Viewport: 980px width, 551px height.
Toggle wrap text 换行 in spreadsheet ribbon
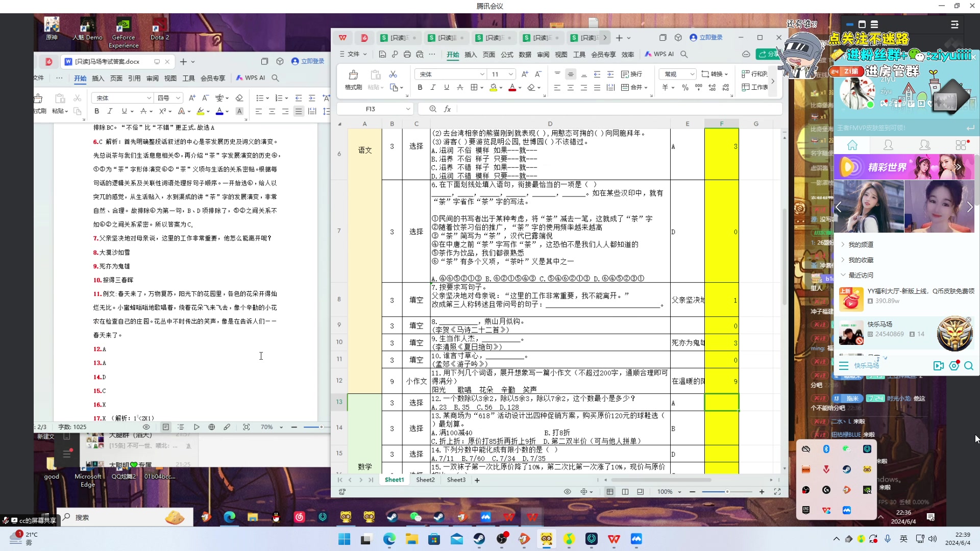click(x=632, y=74)
